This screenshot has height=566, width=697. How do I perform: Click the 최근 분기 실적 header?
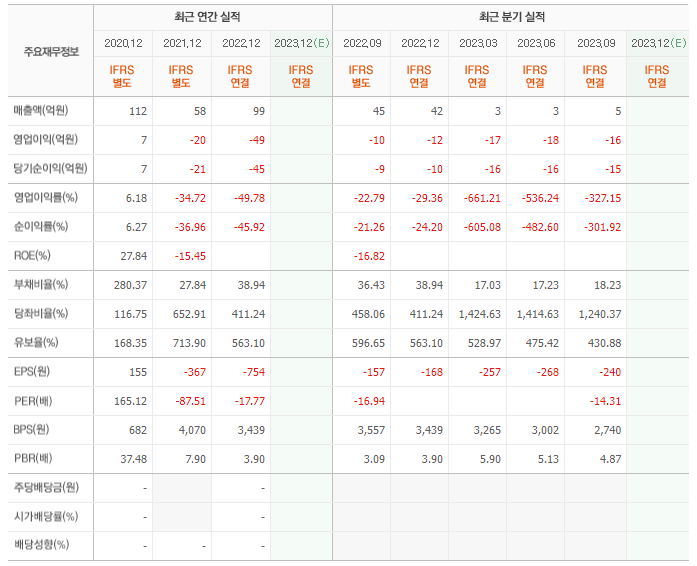coord(512,17)
